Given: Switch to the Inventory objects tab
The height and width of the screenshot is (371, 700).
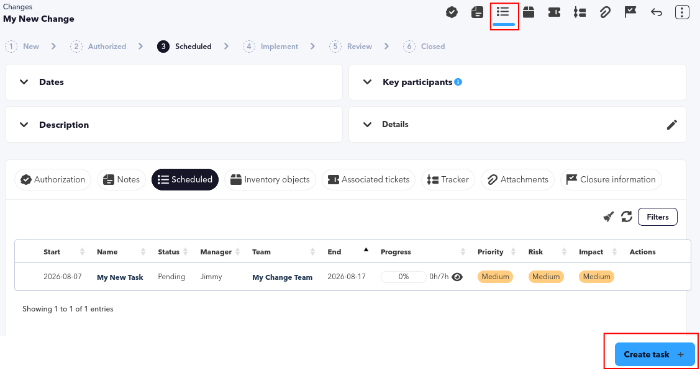Looking at the screenshot, I should [270, 179].
